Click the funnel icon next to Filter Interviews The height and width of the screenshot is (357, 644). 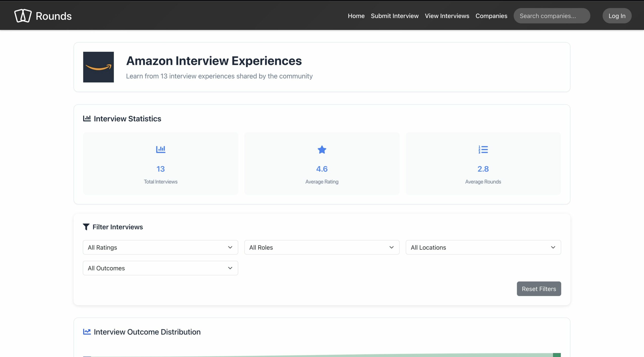coord(86,227)
